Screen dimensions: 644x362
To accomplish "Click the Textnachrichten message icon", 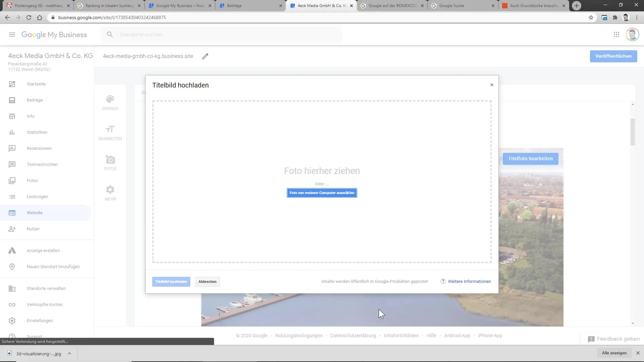I will pos(12,165).
